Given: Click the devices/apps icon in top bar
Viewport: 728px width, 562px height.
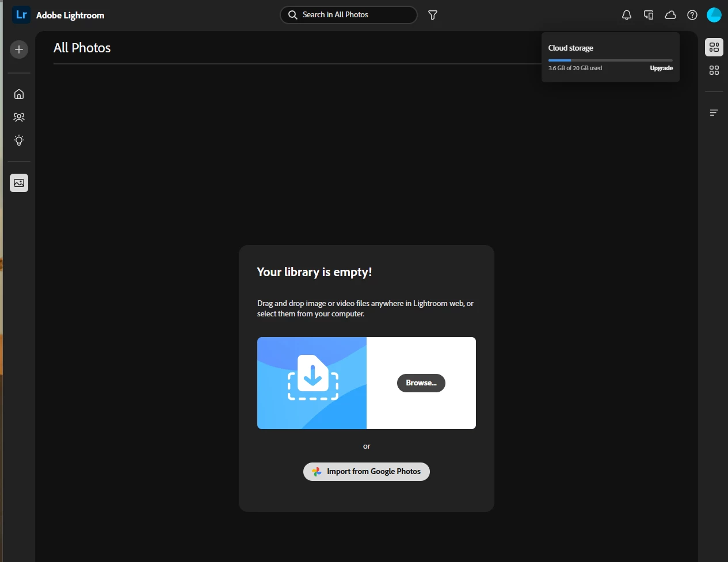Looking at the screenshot, I should click(649, 15).
